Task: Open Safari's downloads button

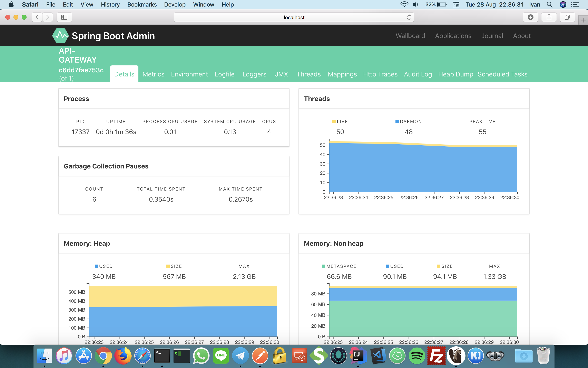Action: 530,17
